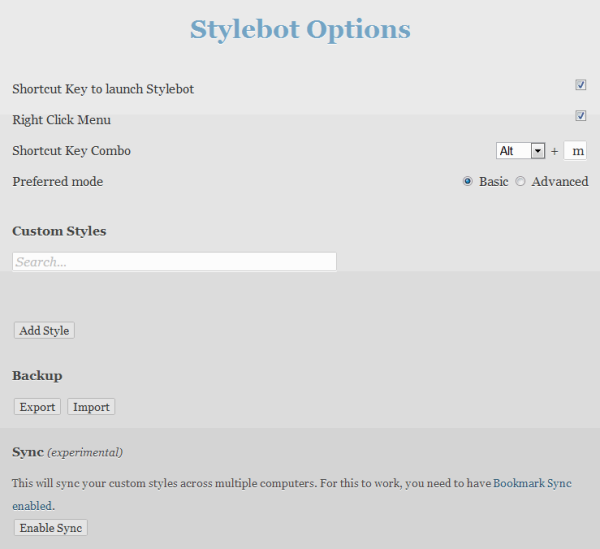The width and height of the screenshot is (600, 549).
Task: Click the Import backup button
Action: pos(91,407)
